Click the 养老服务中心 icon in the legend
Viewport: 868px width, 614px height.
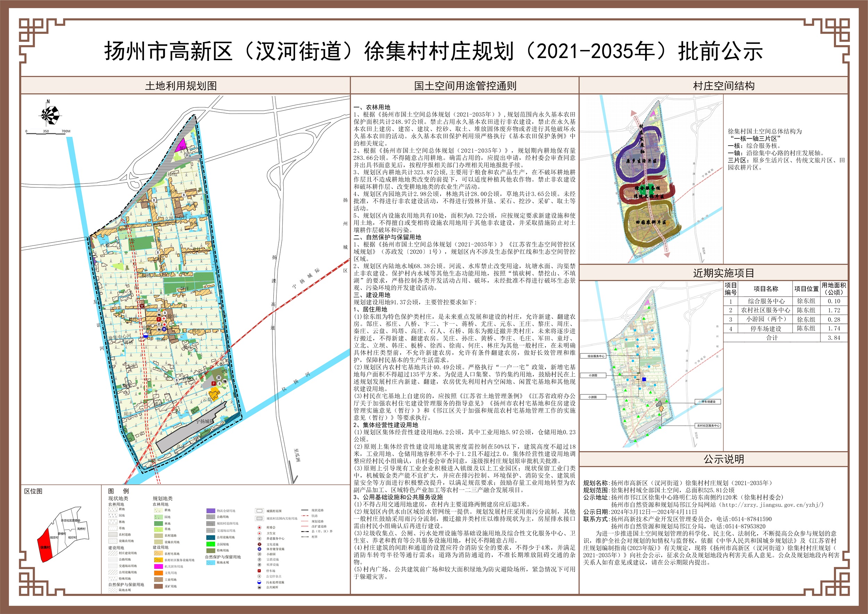tap(259, 538)
